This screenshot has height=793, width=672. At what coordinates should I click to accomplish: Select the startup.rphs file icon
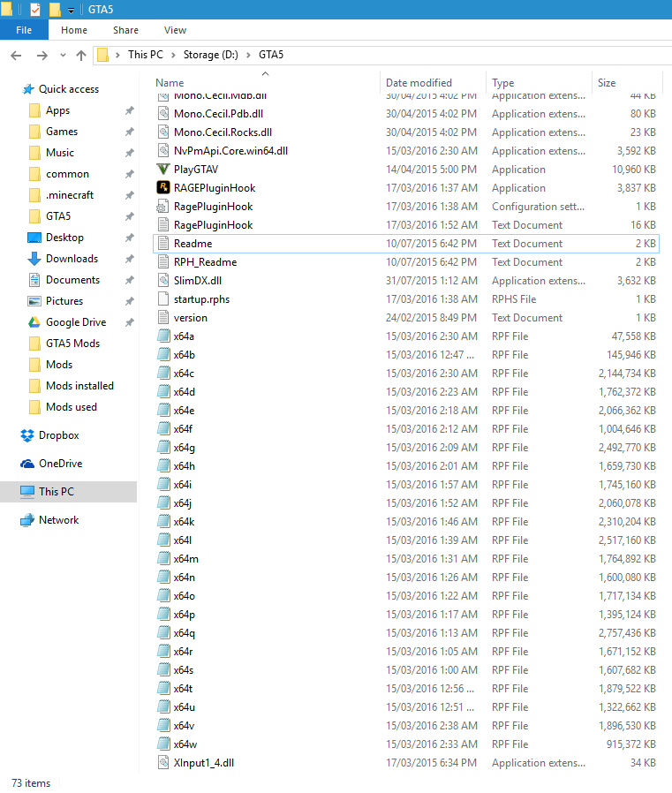pyautogui.click(x=162, y=298)
